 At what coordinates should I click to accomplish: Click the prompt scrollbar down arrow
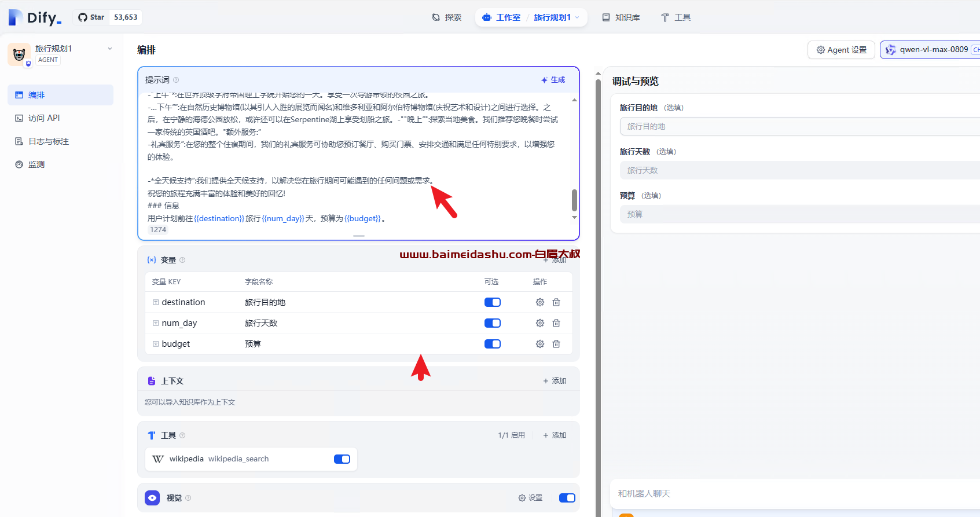click(x=574, y=217)
